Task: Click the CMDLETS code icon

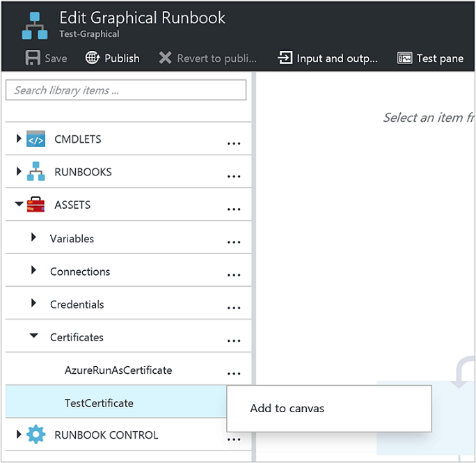Action: (x=35, y=139)
